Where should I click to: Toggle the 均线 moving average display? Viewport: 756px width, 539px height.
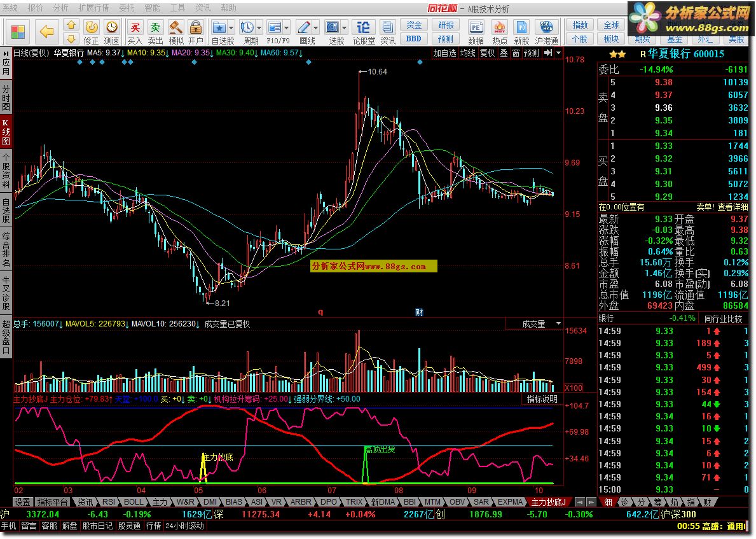[x=468, y=53]
